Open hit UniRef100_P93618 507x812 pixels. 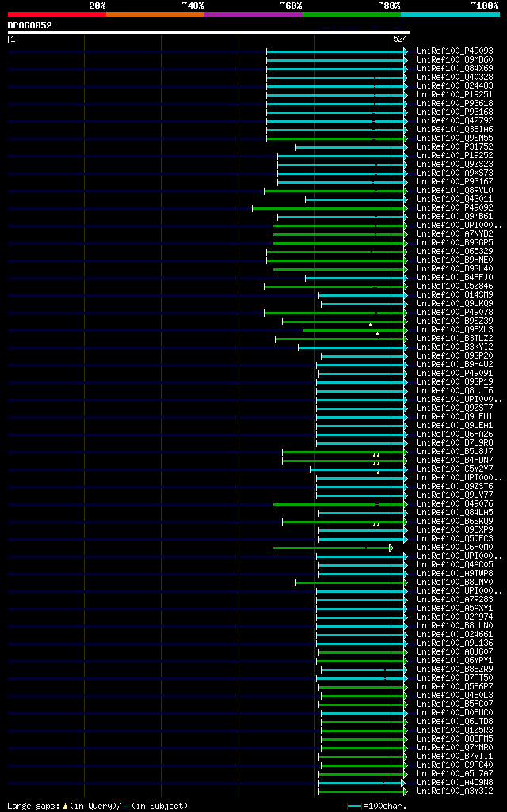(456, 103)
